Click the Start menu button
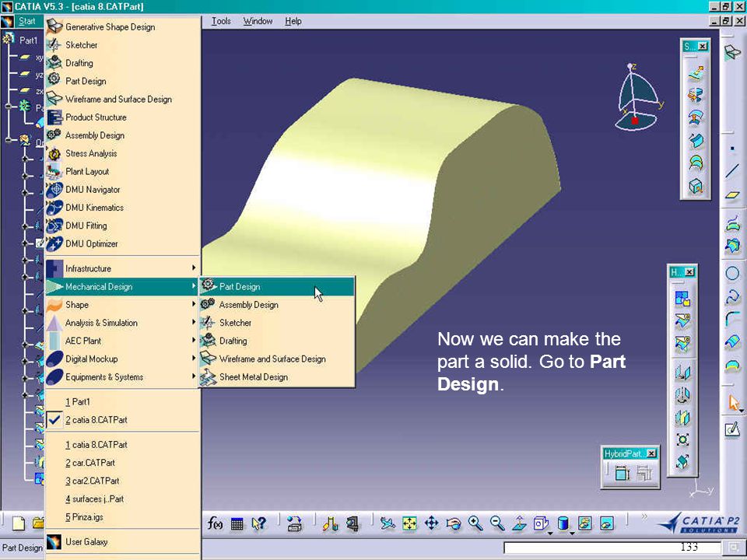 point(27,21)
